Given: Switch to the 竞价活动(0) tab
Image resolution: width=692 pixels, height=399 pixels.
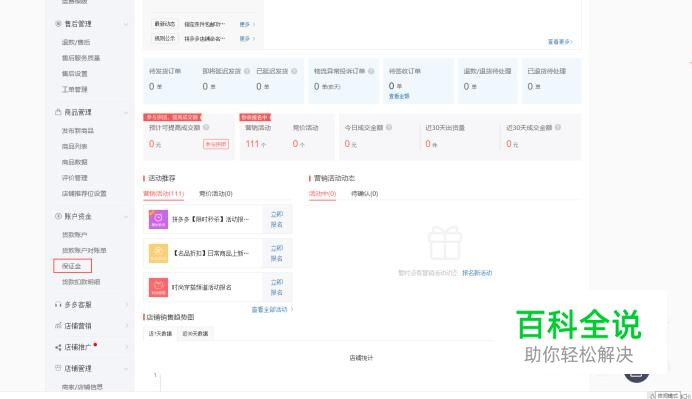Looking at the screenshot, I should (216, 194).
